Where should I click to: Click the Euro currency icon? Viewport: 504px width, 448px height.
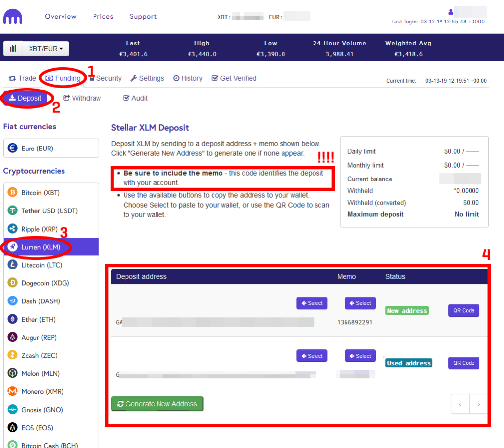12,148
